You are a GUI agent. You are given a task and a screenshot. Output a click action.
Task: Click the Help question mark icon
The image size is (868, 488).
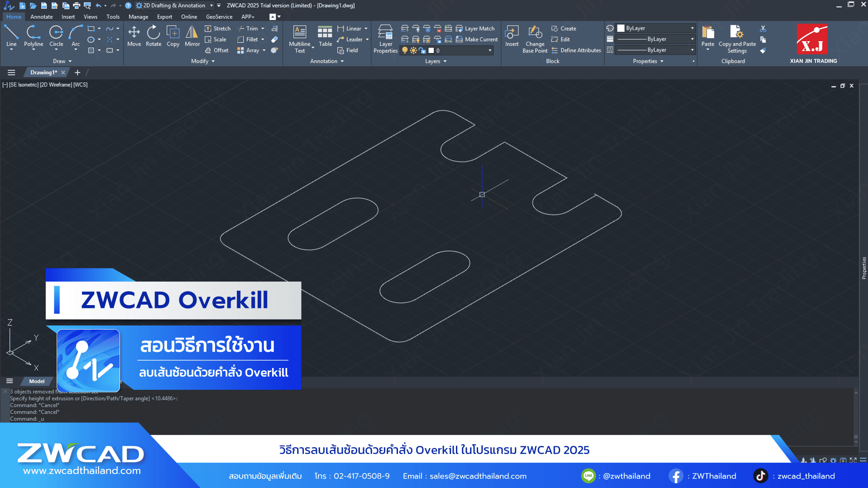[128, 5]
